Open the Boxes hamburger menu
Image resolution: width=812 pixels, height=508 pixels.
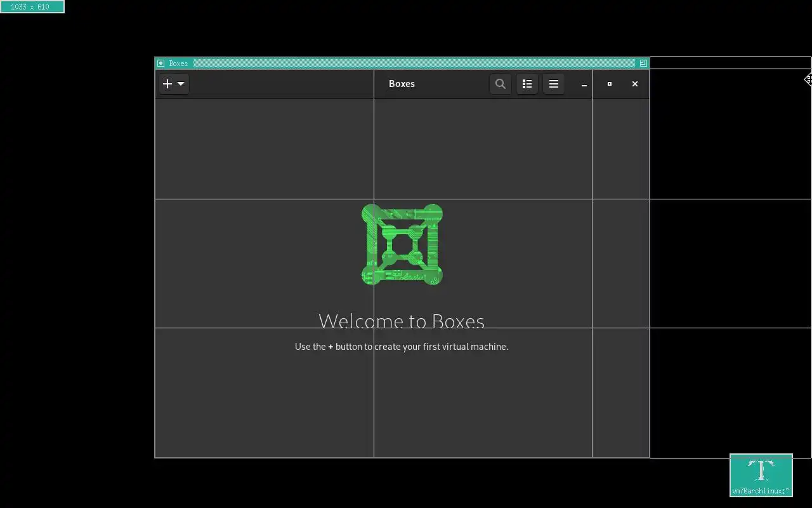tap(553, 84)
